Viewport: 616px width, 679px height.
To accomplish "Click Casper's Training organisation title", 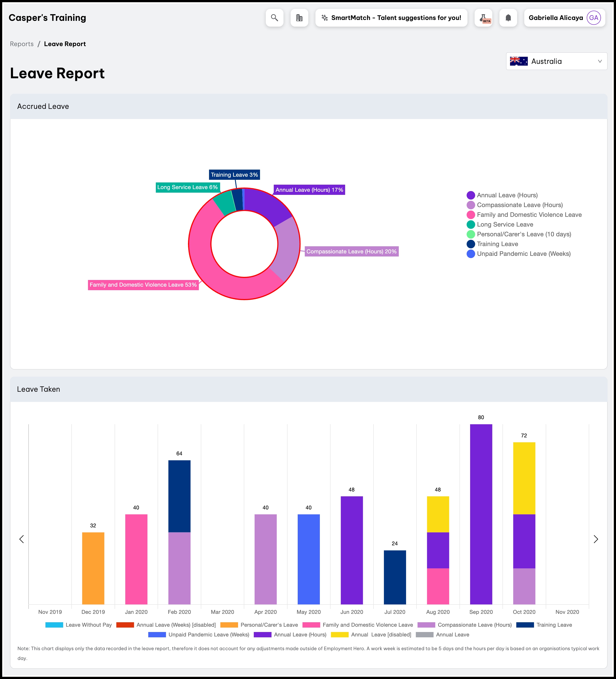I will point(47,18).
